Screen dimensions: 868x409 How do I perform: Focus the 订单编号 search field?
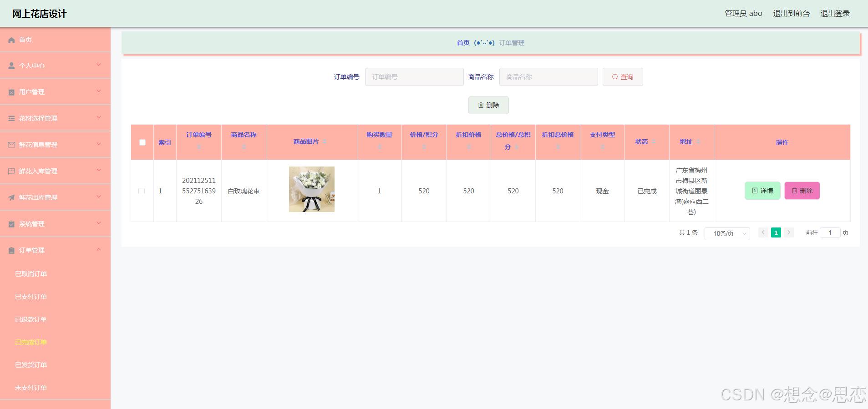[x=414, y=77]
